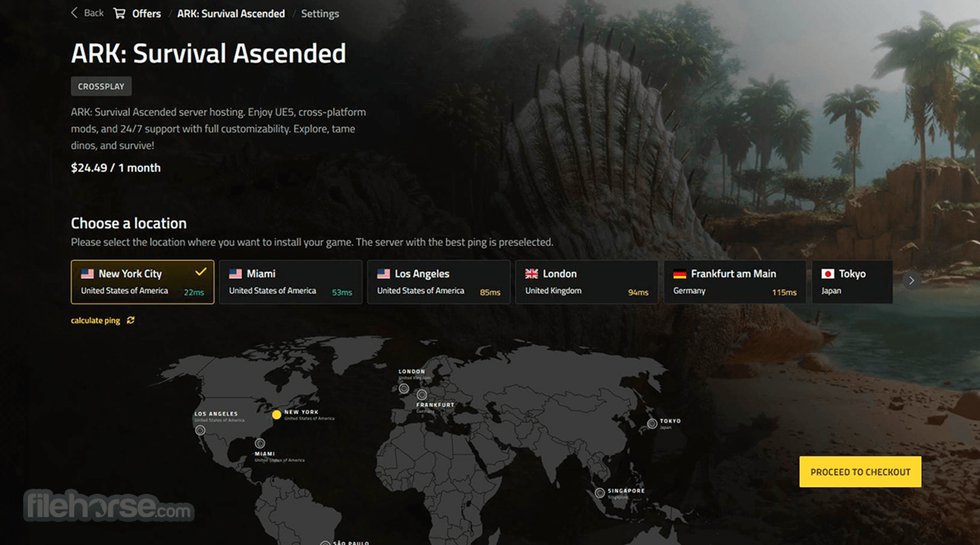Click the Tokyo map marker
Viewport: 980px width, 545px height.
coord(652,423)
